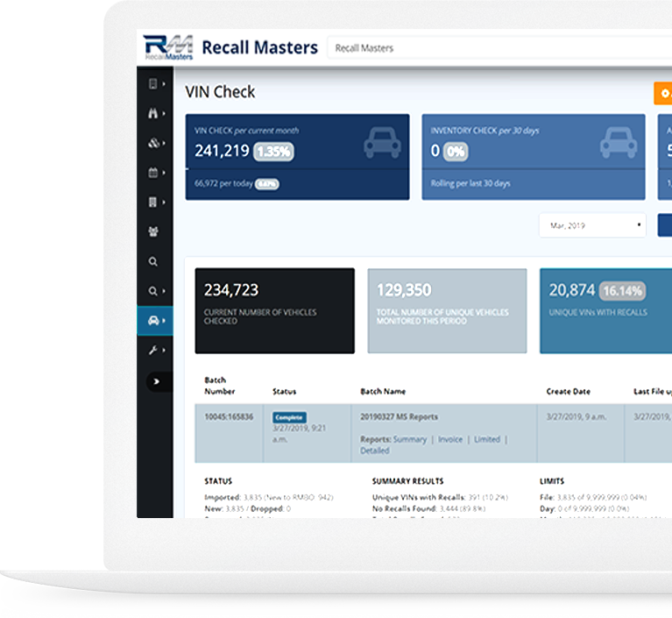Open the wrench tools sidebar menu
672x618 pixels.
(153, 351)
